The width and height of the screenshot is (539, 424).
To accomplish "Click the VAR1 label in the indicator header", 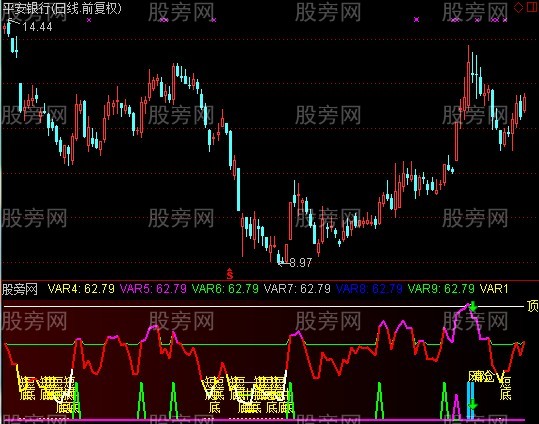I will pyautogui.click(x=494, y=289).
